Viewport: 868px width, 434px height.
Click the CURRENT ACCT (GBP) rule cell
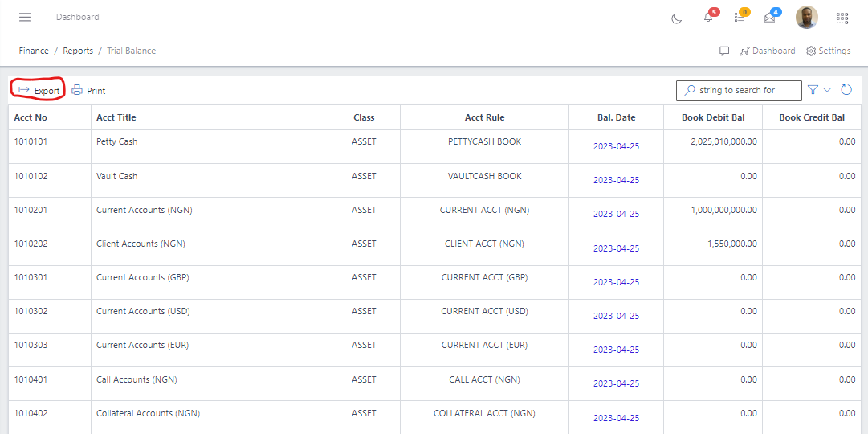click(x=484, y=278)
